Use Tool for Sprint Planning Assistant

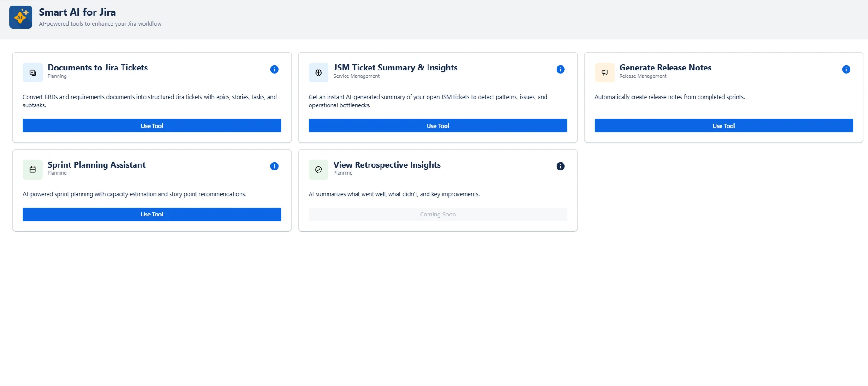click(152, 214)
